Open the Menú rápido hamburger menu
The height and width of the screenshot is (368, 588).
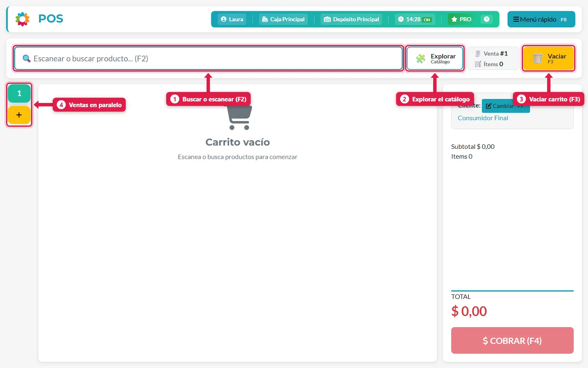point(541,19)
